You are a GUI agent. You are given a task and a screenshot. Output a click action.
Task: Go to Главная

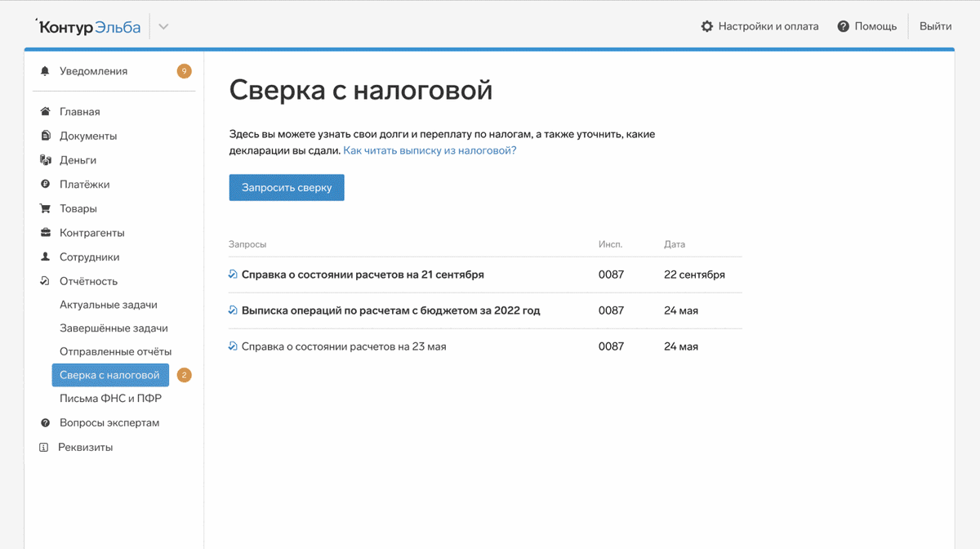point(79,112)
